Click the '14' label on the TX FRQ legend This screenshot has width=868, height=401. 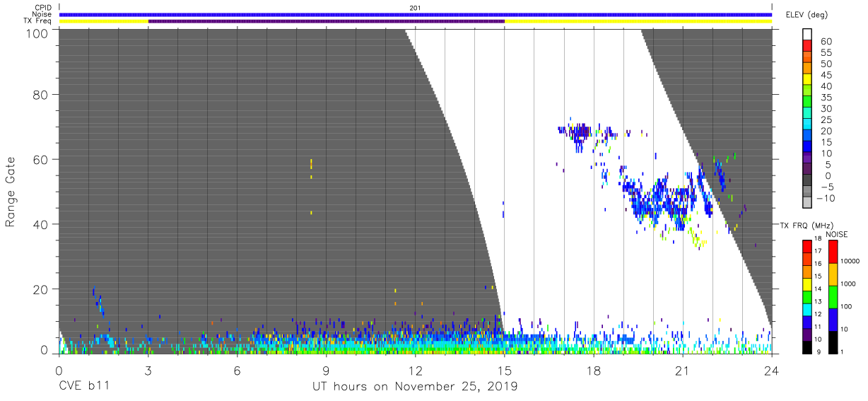[x=819, y=289]
